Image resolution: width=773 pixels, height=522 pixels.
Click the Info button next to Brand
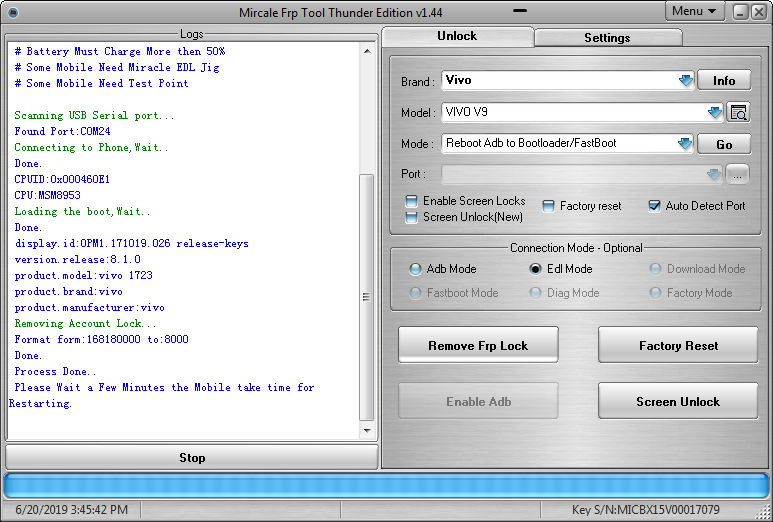724,81
